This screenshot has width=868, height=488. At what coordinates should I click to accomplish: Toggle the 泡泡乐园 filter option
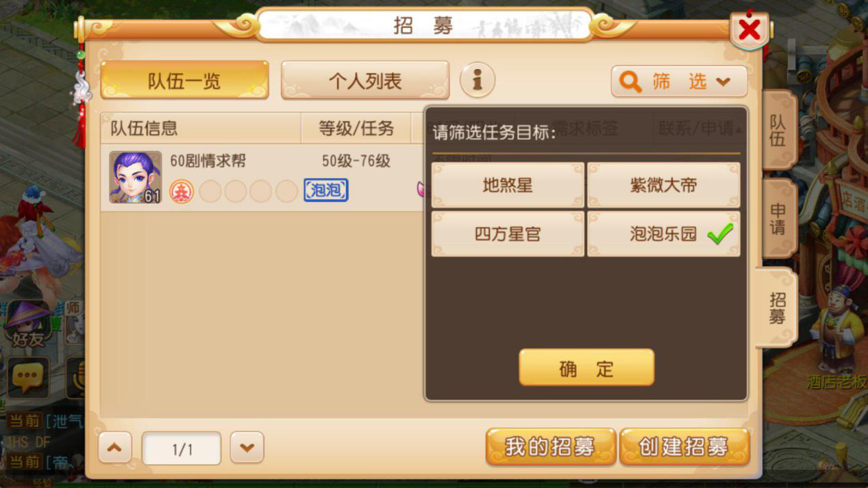(664, 234)
